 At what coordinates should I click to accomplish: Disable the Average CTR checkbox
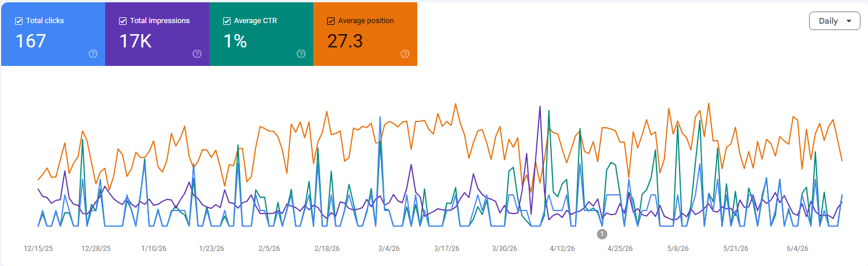[227, 21]
